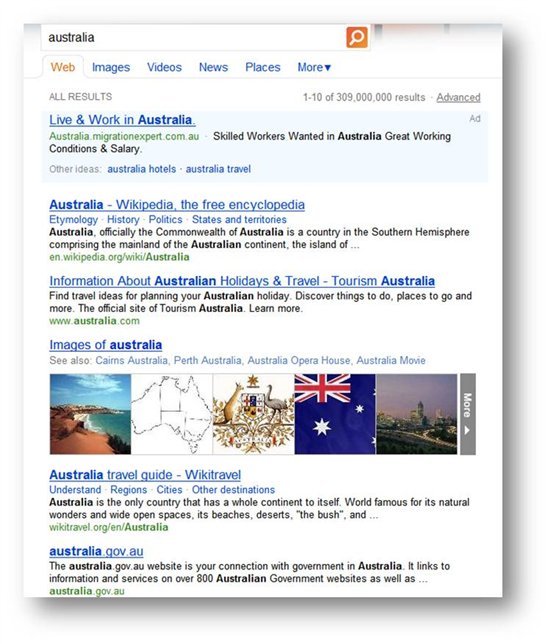This screenshot has height=644, width=550.
Task: Search Cairns Australia related images
Action: (x=131, y=361)
